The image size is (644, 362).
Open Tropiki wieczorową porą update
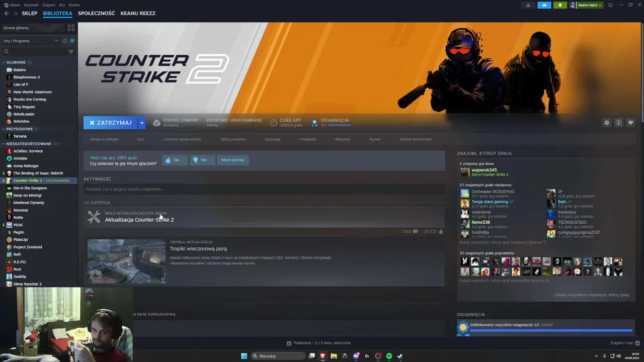(198, 249)
